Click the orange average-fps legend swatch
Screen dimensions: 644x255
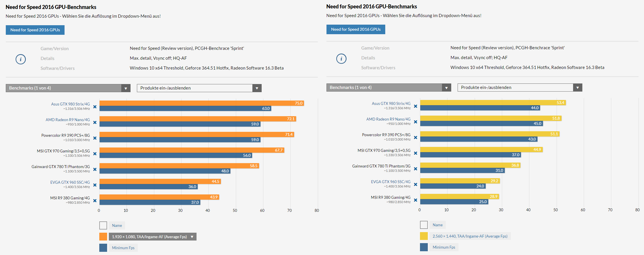103,237
